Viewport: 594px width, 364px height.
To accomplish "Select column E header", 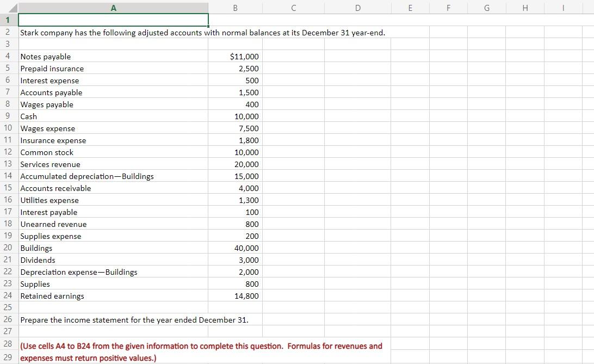I will tap(410, 8).
